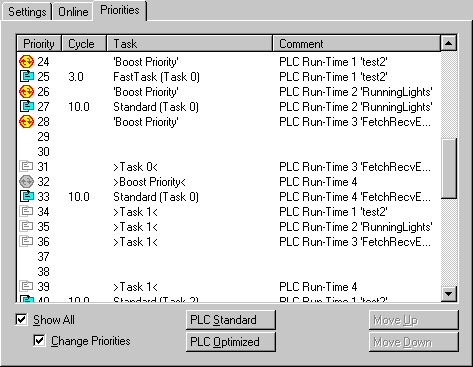This screenshot has height=367, width=473.
Task: Click the task icon beside priority 33
Action: coord(27,197)
